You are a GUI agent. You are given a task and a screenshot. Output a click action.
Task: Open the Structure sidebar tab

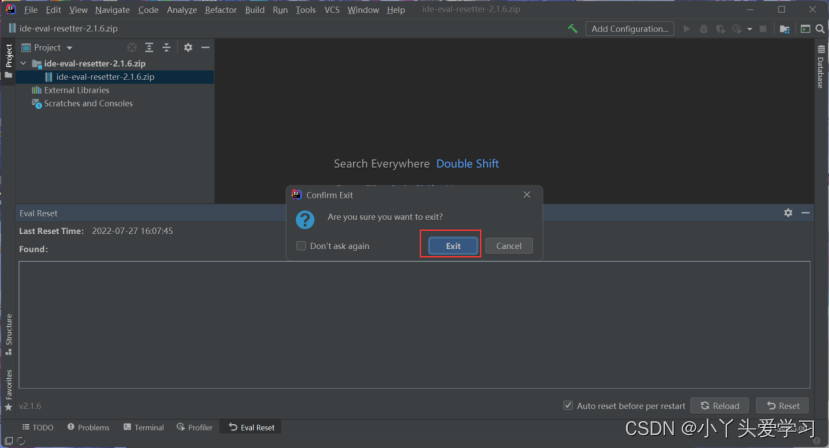[x=8, y=335]
